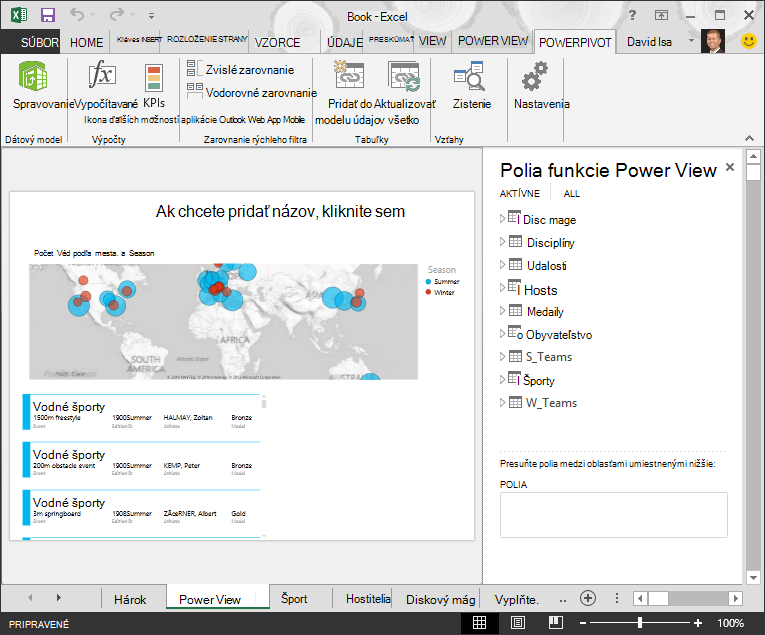Go to the next sheet tab arrow
Screen dimensions: 765x635
pos(59,597)
